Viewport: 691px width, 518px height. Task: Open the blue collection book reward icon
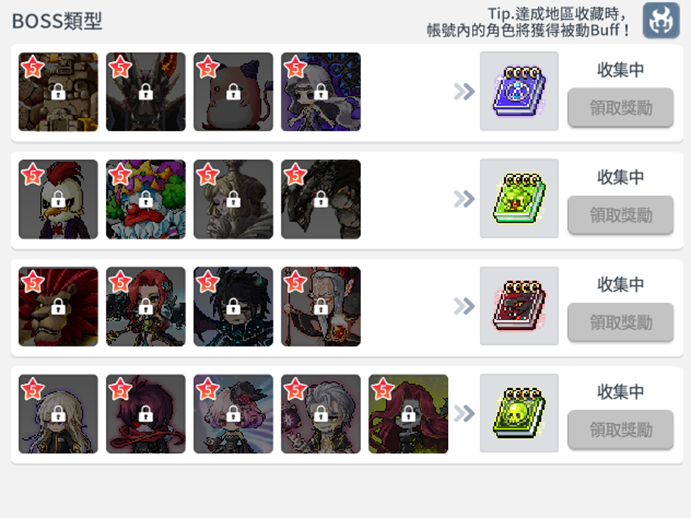(519, 91)
